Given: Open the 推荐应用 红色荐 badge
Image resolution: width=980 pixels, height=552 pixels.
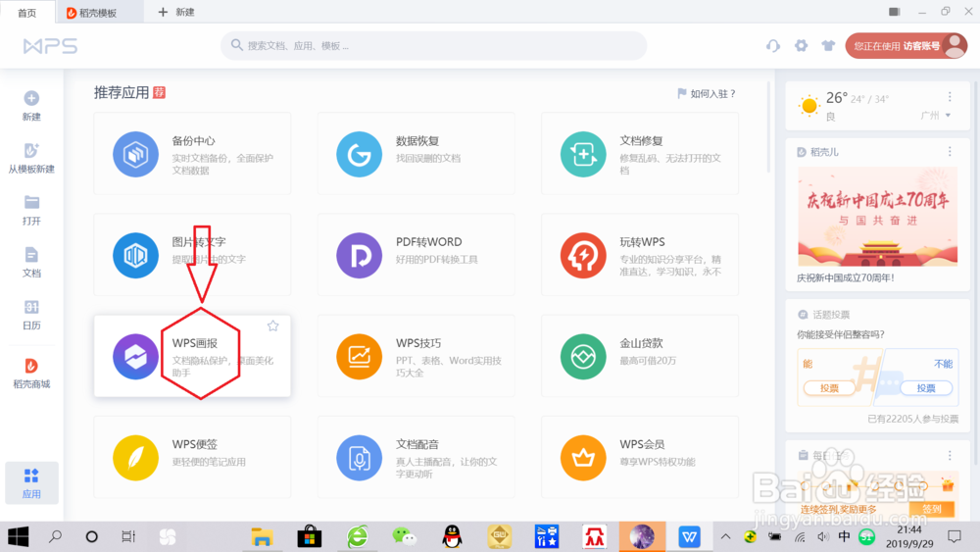Looking at the screenshot, I should point(160,92).
